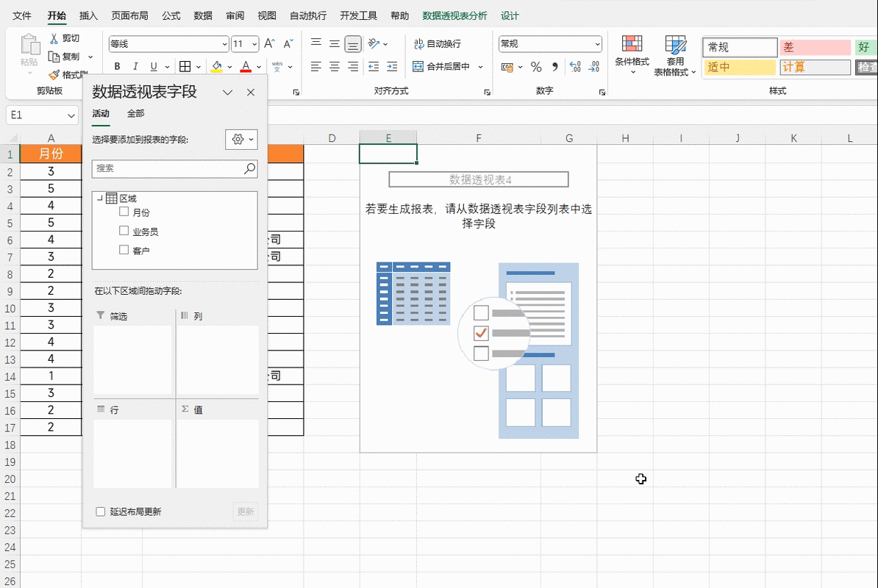Center text horizontally
Viewport: 878px width, 588px height.
[335, 67]
